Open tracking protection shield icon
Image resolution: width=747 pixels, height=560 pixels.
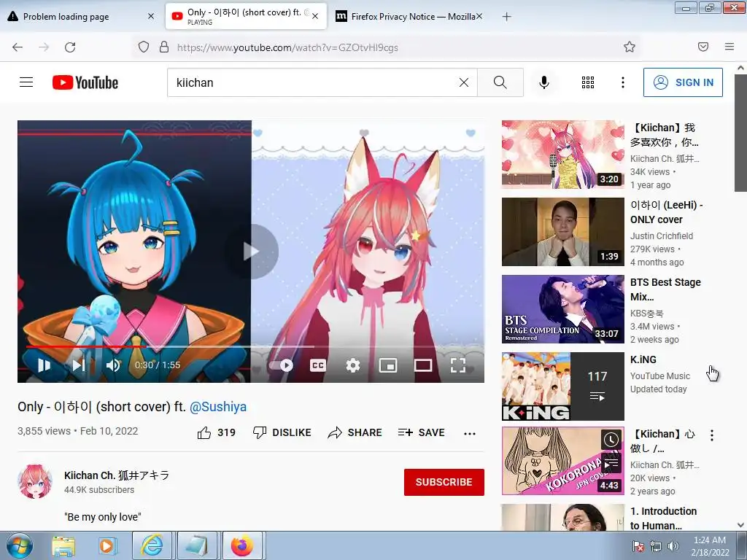click(144, 47)
